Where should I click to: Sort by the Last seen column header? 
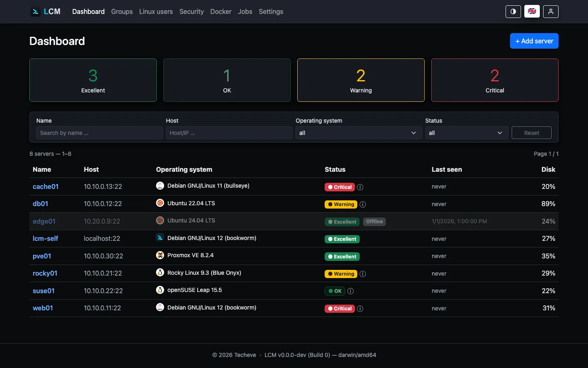pos(447,169)
